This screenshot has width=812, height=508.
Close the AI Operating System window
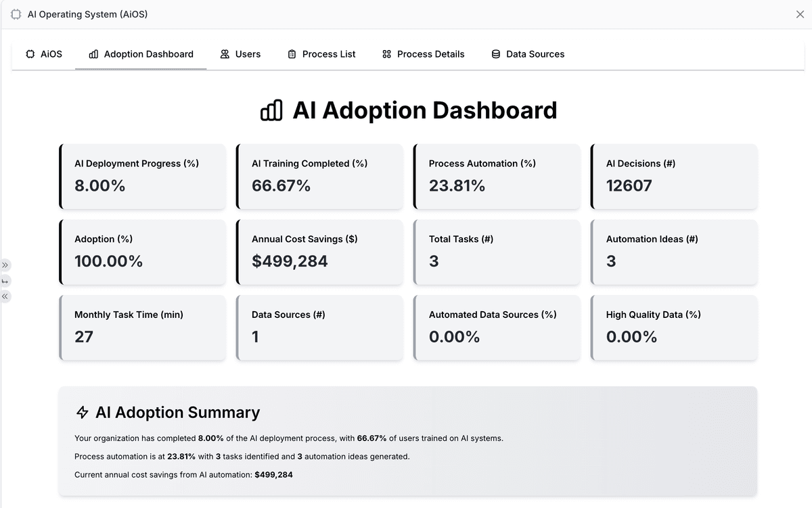tap(800, 14)
